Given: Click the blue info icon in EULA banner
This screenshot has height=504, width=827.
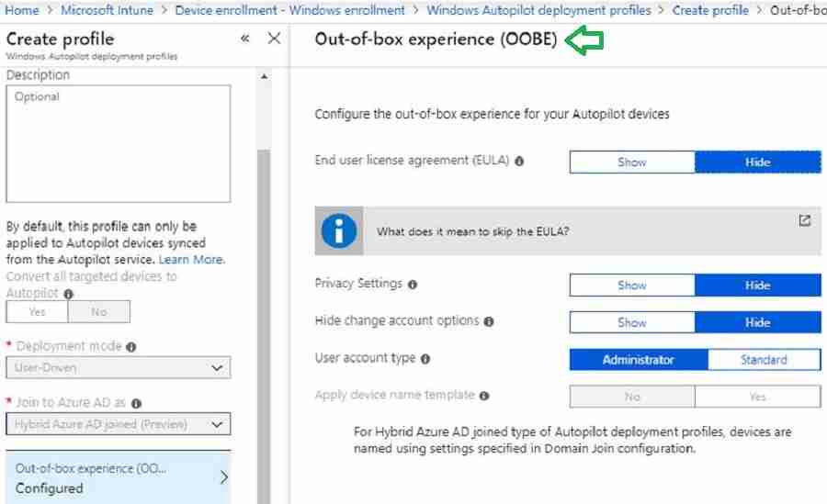Looking at the screenshot, I should click(339, 231).
